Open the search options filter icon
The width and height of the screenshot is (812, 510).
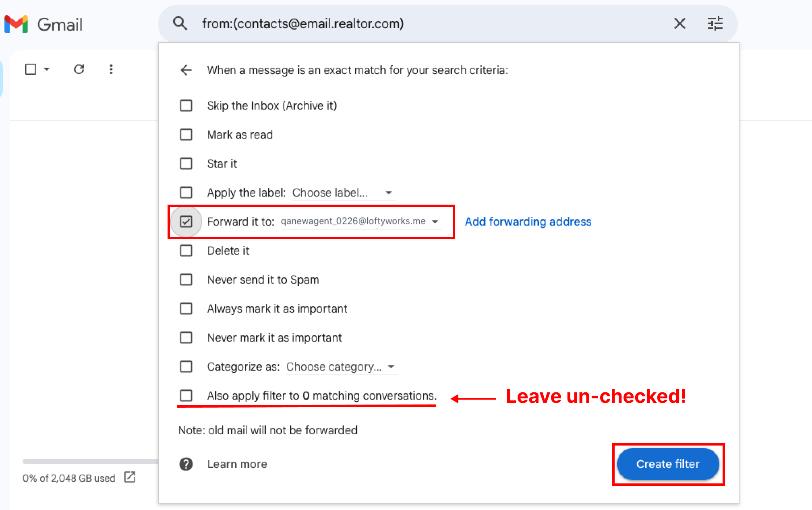715,24
